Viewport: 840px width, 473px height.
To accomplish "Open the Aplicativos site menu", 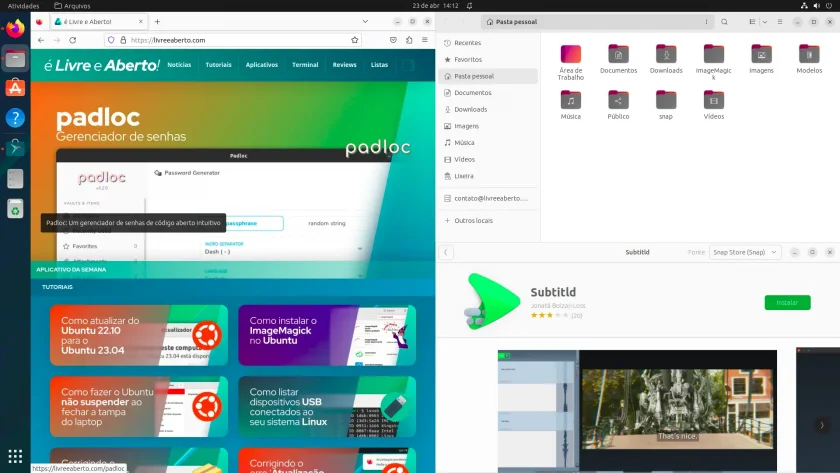I will tap(261, 65).
